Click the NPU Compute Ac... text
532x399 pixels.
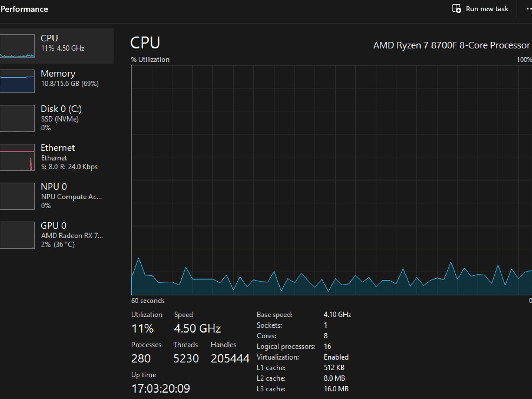click(x=71, y=197)
